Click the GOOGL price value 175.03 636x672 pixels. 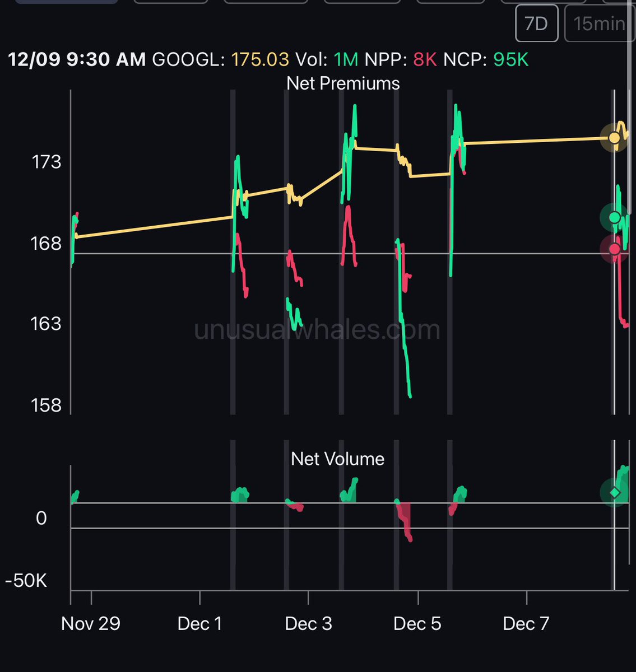(x=261, y=59)
